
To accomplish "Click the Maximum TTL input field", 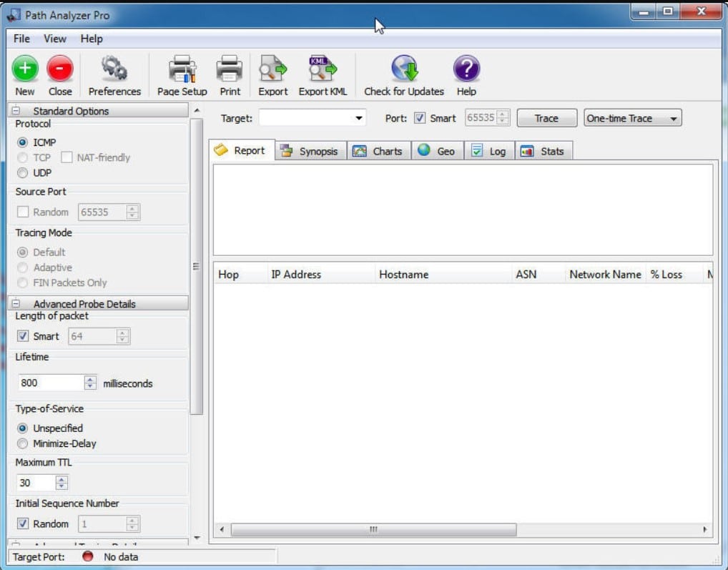I will pos(36,482).
